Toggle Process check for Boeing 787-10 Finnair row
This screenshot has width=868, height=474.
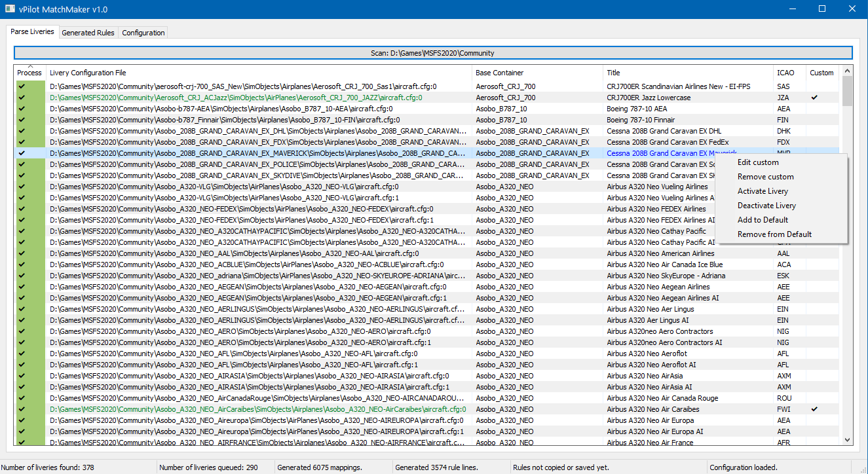22,120
